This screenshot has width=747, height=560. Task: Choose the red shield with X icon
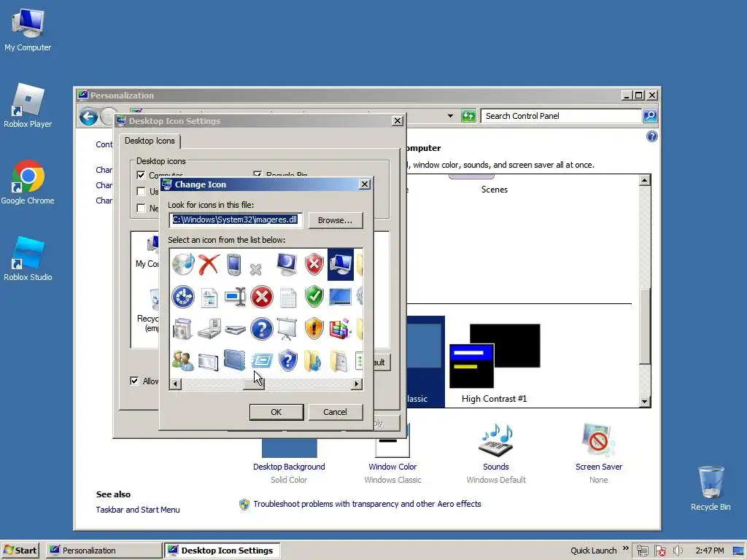tap(314, 264)
